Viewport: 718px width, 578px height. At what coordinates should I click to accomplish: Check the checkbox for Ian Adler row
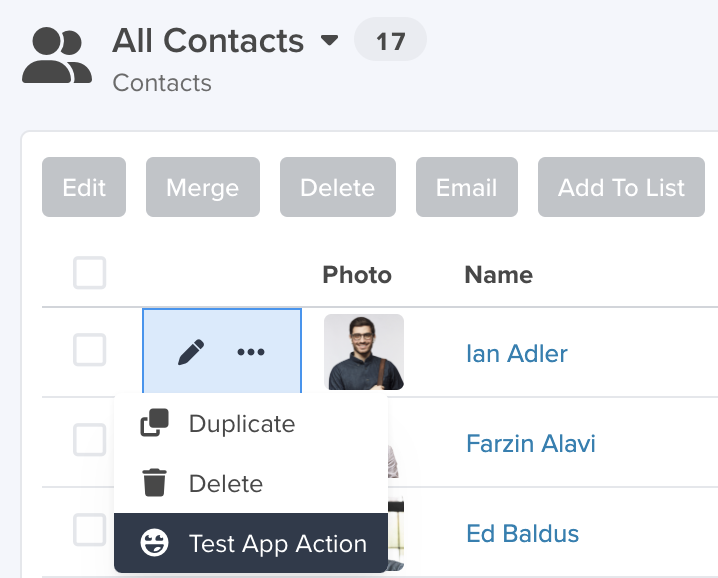pos(90,350)
